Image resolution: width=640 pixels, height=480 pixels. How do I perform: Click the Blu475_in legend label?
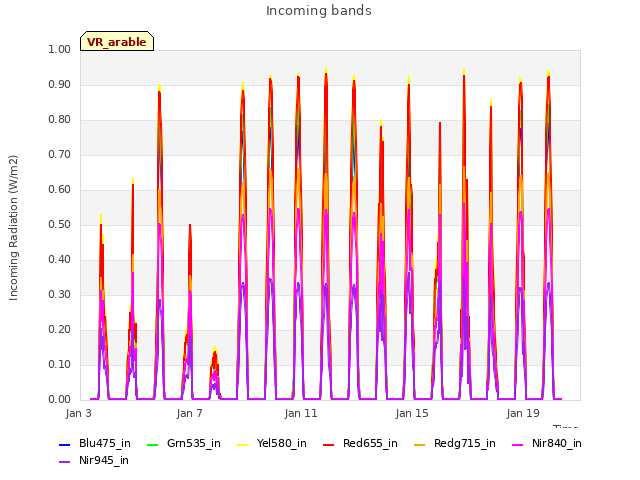(105, 443)
